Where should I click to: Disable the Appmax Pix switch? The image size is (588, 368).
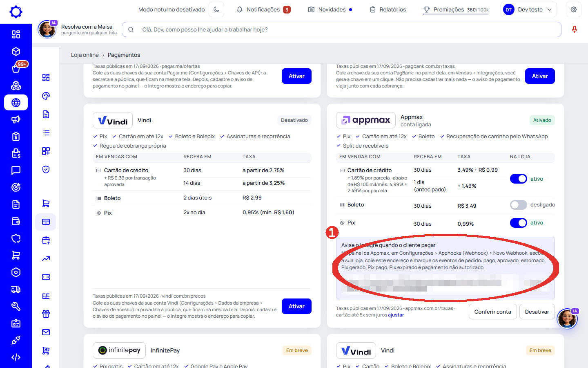(x=519, y=223)
